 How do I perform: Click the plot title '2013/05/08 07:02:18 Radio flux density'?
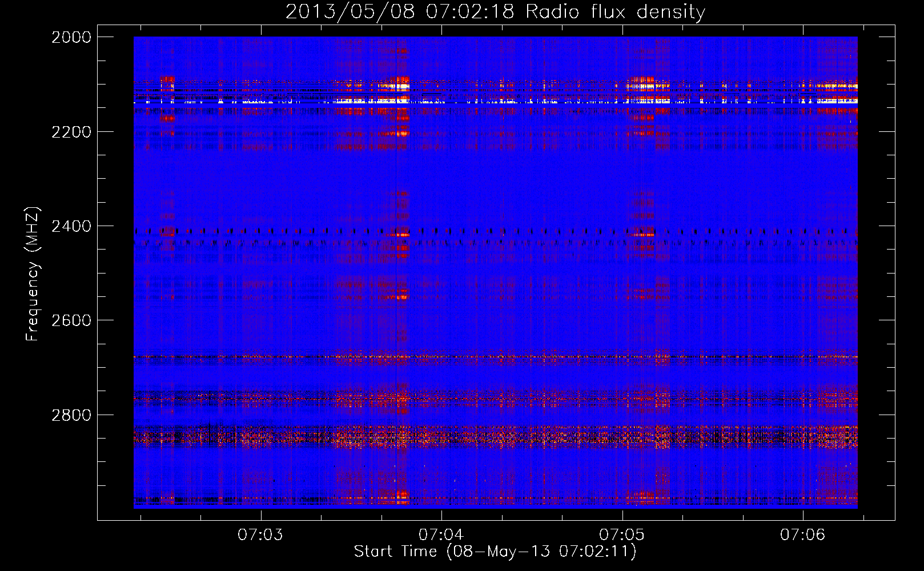tap(495, 11)
